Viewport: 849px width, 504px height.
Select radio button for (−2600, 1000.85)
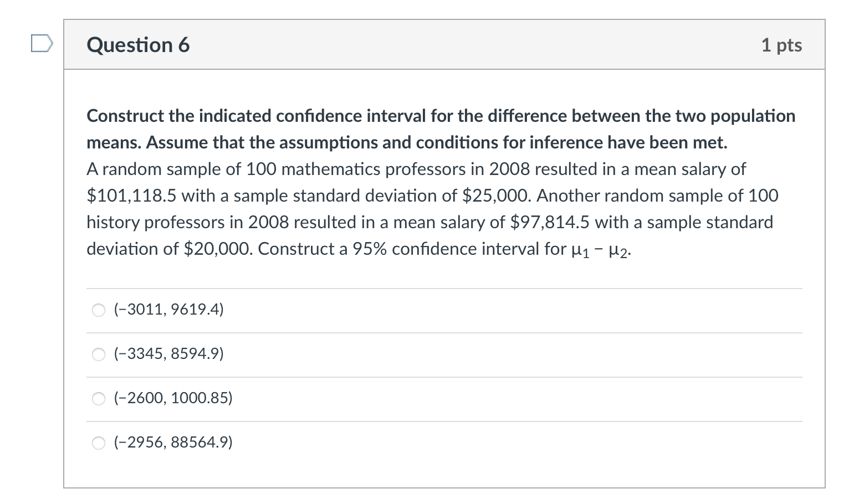[x=98, y=398]
